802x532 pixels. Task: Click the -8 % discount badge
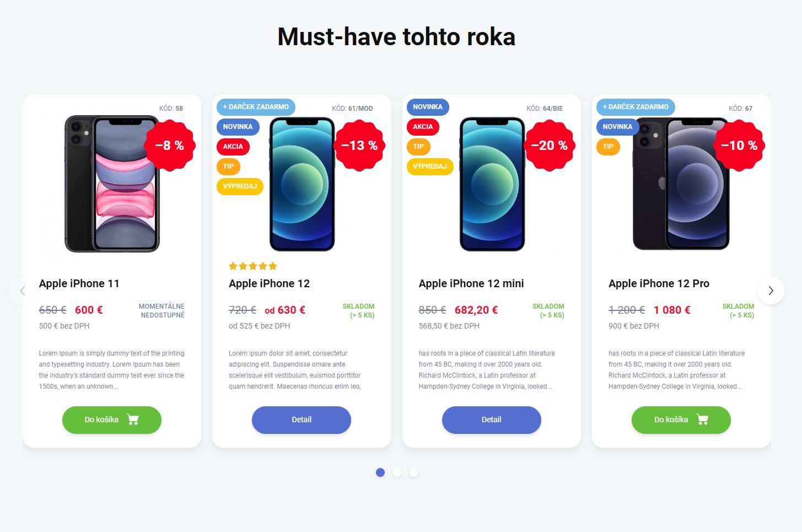(x=170, y=146)
